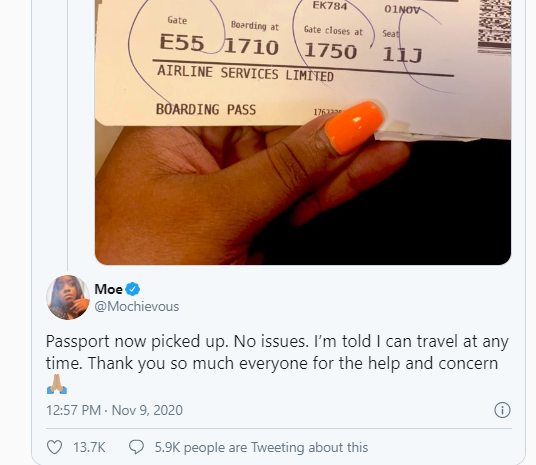Click 'BOARDING PASS' text in the photo

coord(206,109)
